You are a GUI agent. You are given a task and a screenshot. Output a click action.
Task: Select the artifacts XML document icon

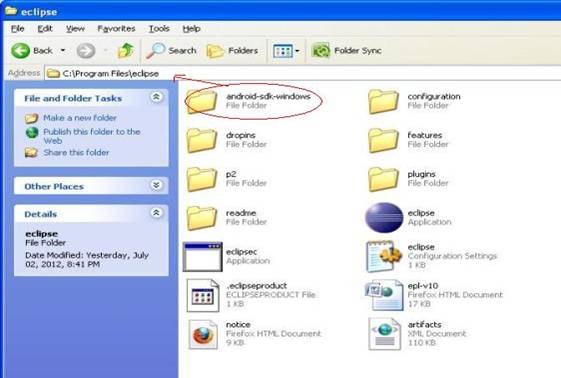385,334
